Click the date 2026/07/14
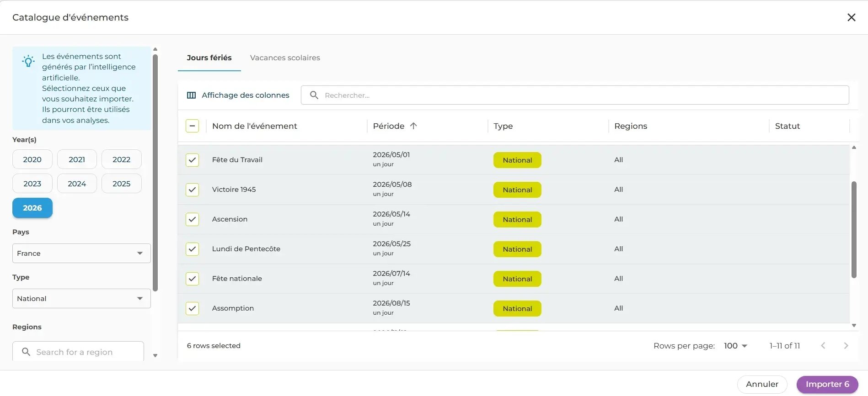Screen dimensions: 868x396 tap(391, 274)
